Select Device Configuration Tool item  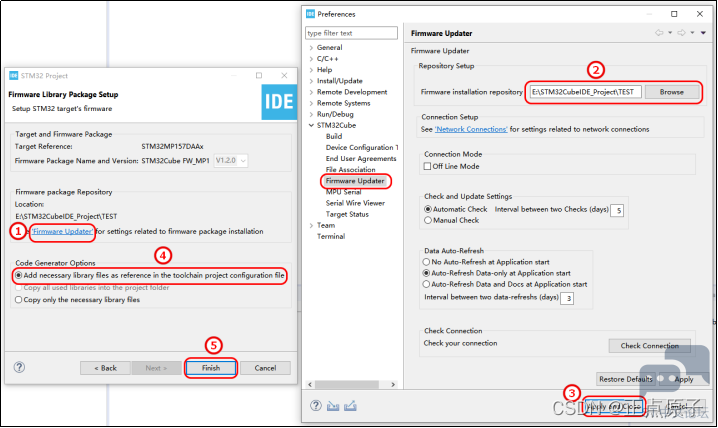tap(362, 147)
